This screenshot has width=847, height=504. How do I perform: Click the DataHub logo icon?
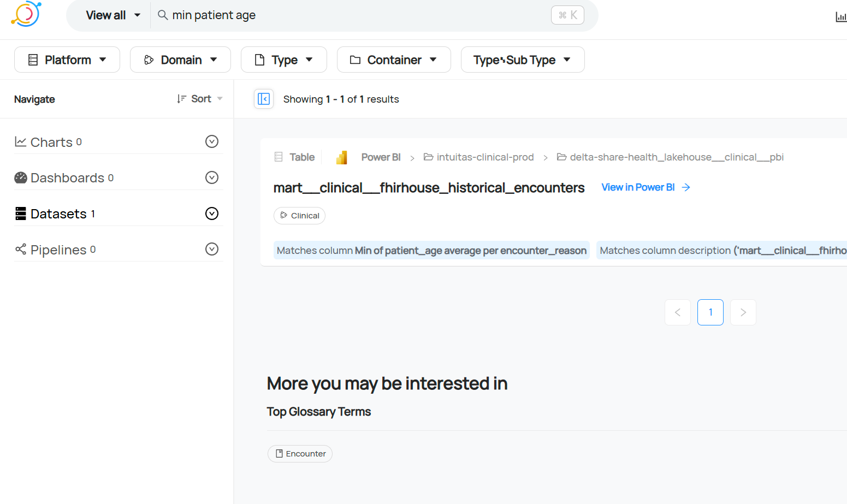click(x=26, y=14)
